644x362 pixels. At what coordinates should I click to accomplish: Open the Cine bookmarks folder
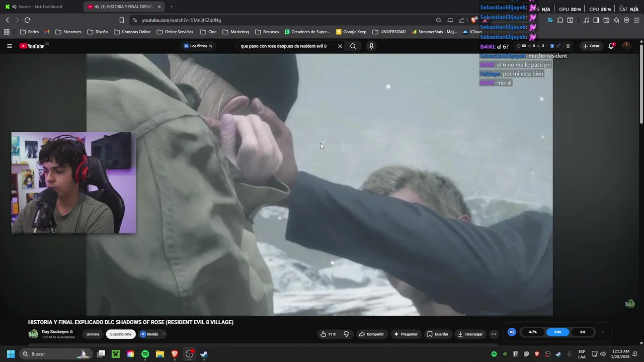[208, 32]
